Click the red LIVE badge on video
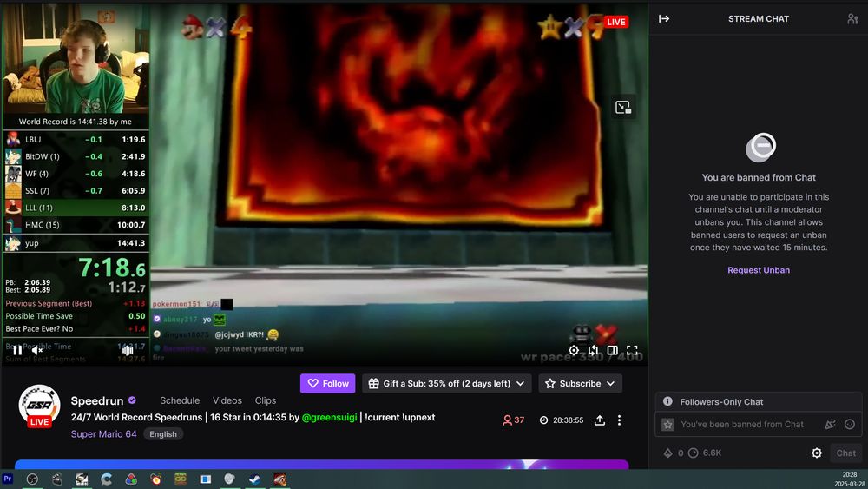868x489 pixels. [x=615, y=22]
